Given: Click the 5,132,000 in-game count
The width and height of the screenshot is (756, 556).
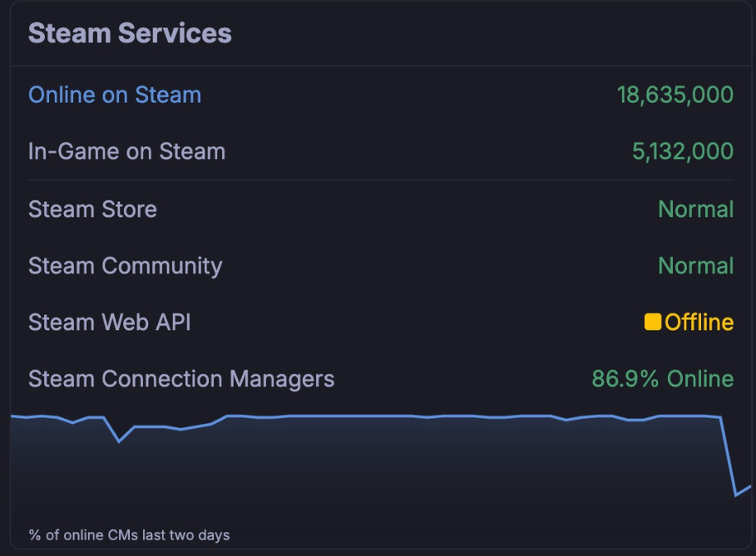Looking at the screenshot, I should point(682,151).
